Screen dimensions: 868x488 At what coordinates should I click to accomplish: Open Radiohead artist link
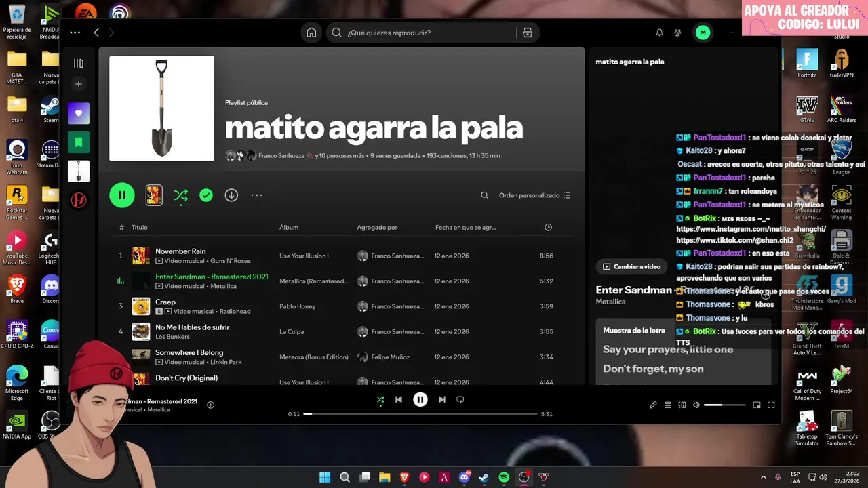tap(235, 312)
